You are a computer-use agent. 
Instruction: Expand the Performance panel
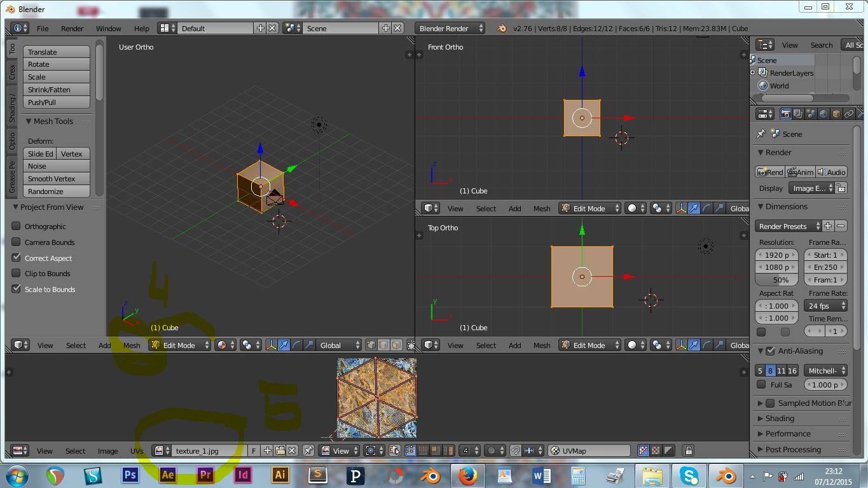click(x=787, y=433)
